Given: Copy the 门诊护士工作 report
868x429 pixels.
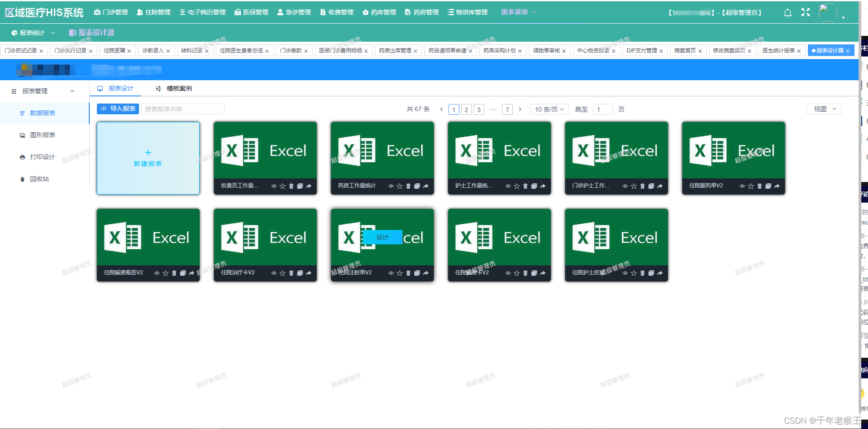Looking at the screenshot, I should pos(651,186).
